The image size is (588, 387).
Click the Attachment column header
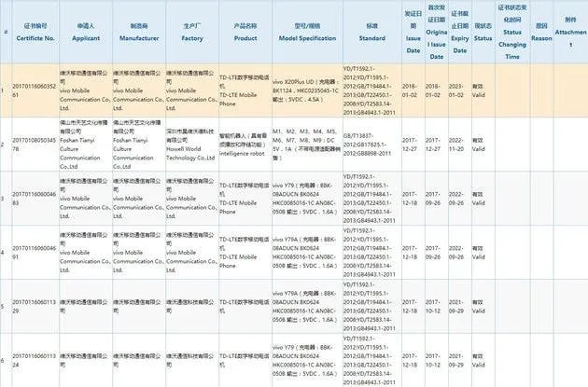[x=571, y=33]
